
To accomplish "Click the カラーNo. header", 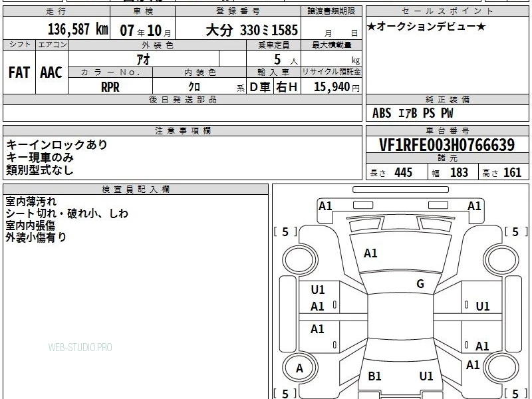I will click(110, 72).
